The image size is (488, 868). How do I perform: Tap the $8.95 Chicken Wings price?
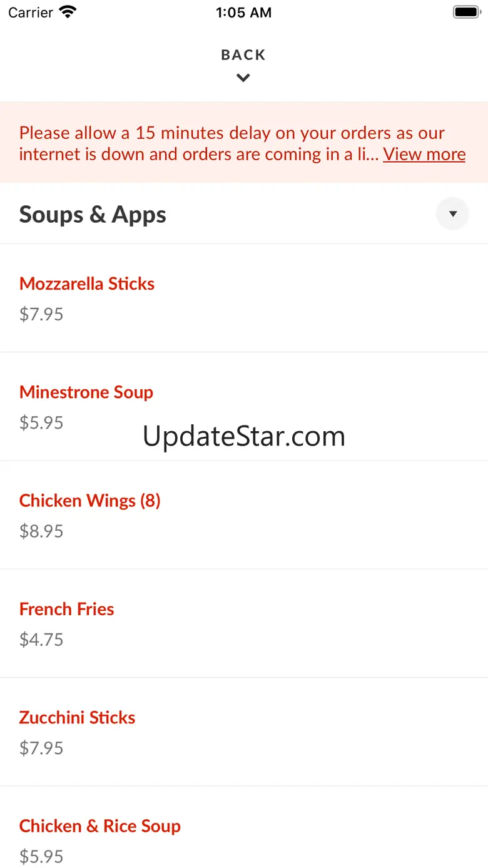(x=41, y=531)
